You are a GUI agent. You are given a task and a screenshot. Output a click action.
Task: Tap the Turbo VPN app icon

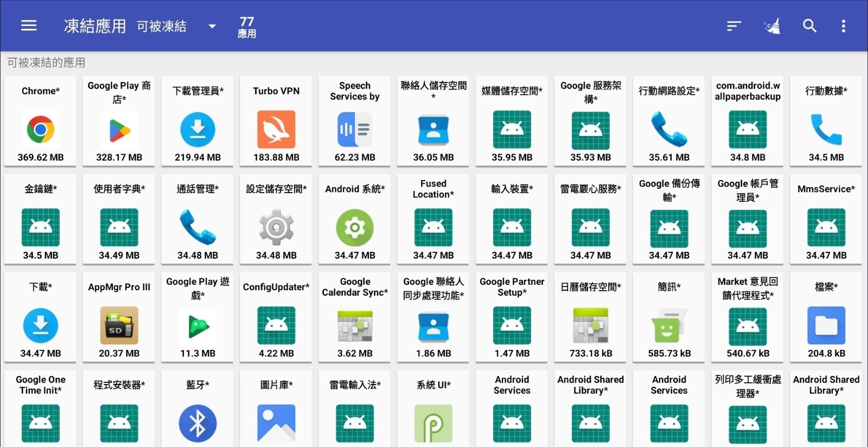coord(276,130)
